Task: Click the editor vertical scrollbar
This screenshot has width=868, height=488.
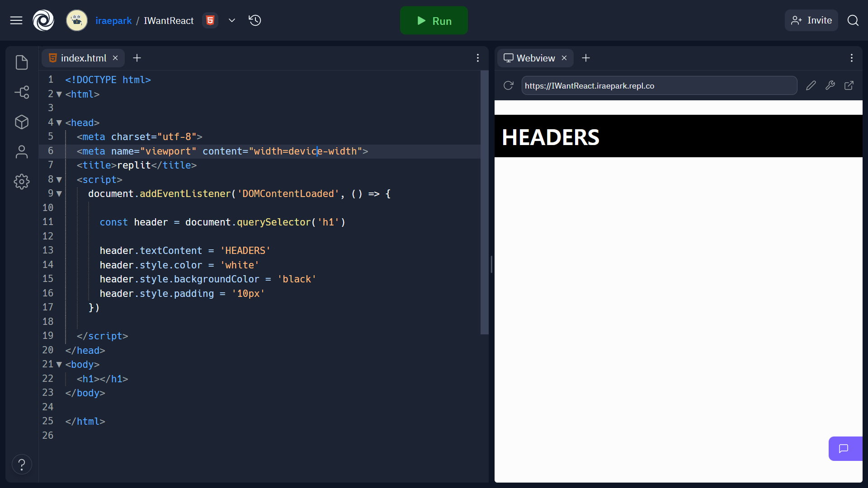Action: (x=484, y=202)
